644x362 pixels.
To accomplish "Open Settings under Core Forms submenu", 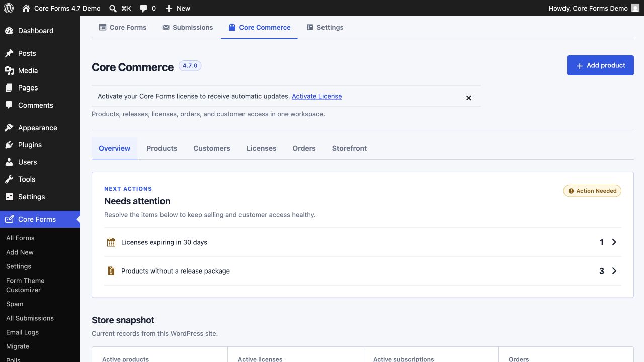I will pyautogui.click(x=19, y=266).
